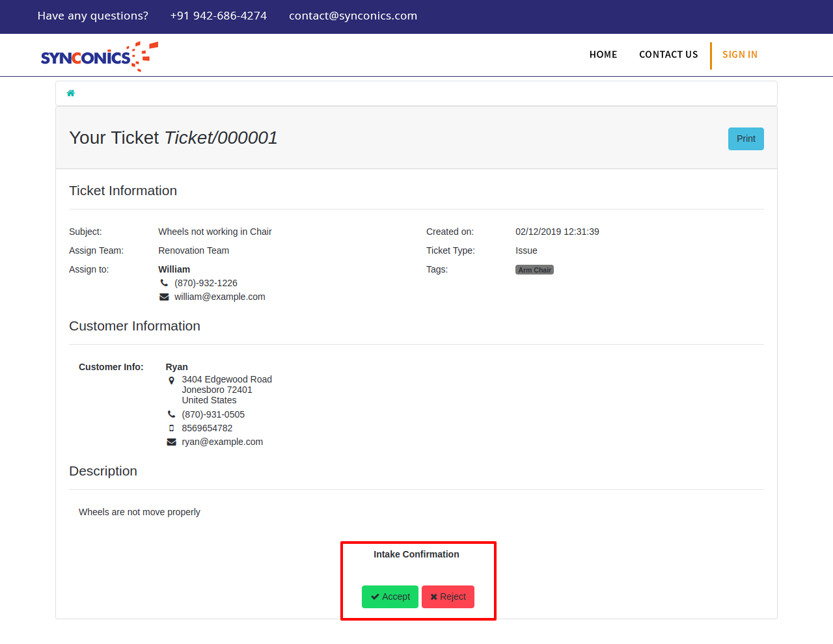Click phone icon beside (870)-931-0505
The height and width of the screenshot is (644, 833).
171,414
